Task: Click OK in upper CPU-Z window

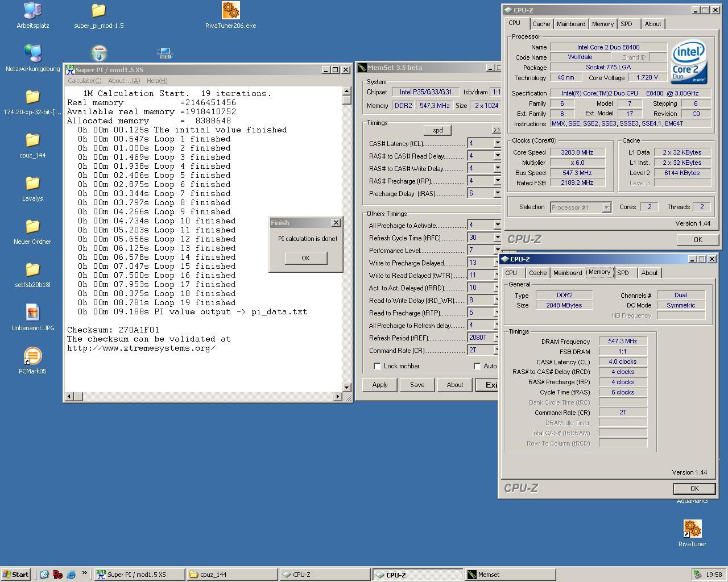Action: pos(698,240)
